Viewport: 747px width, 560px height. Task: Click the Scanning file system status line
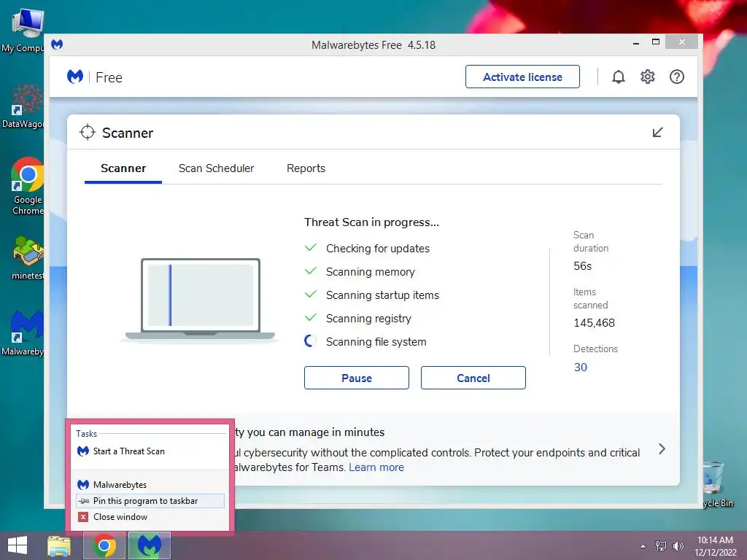coord(376,342)
